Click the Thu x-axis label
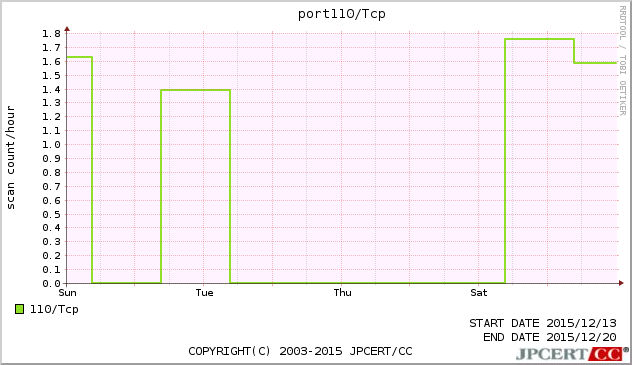Viewport: 632px width, 365px height. [342, 292]
